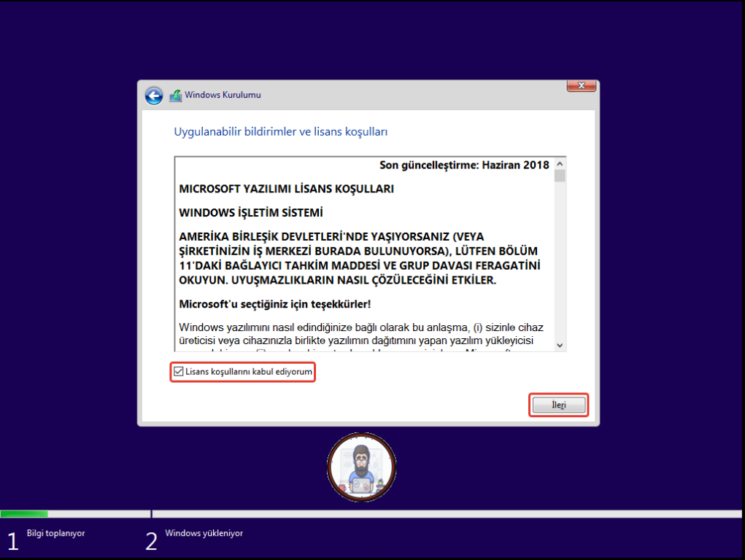
Task: Click the İleri button
Action: click(558, 405)
